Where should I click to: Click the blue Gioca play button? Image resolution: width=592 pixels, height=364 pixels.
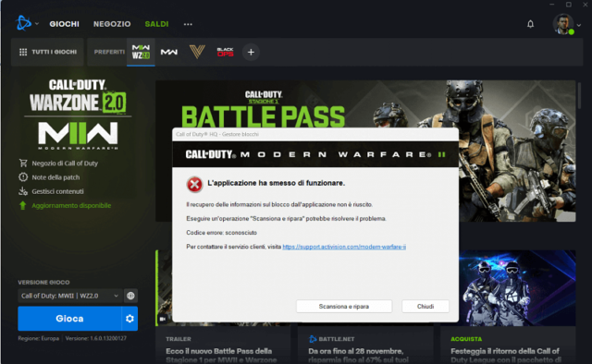pyautogui.click(x=69, y=319)
